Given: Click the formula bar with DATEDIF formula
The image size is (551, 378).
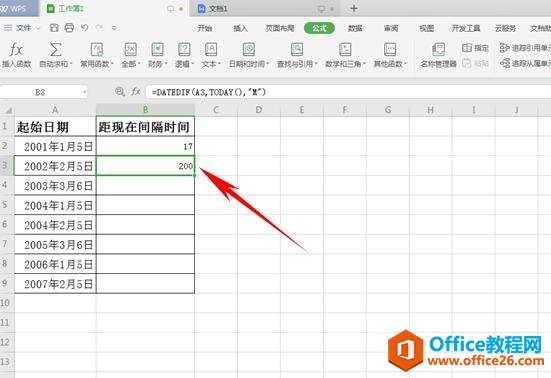Looking at the screenshot, I should (348, 92).
